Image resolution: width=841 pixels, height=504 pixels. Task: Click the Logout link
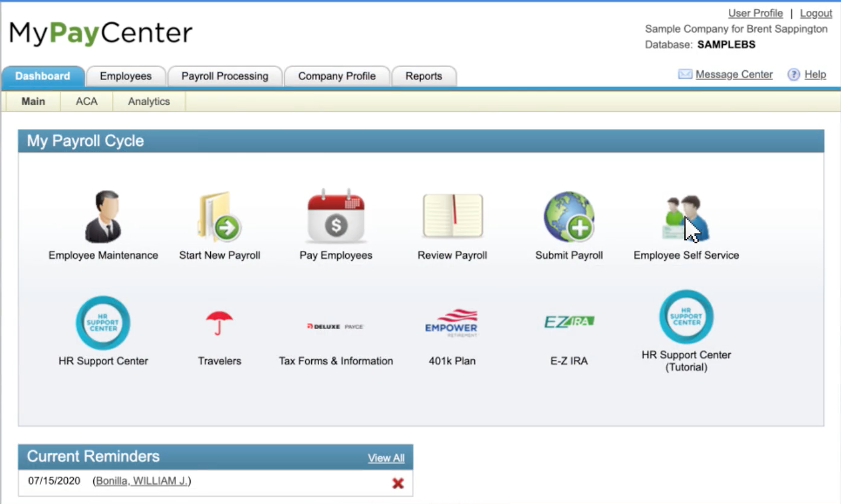(x=816, y=13)
